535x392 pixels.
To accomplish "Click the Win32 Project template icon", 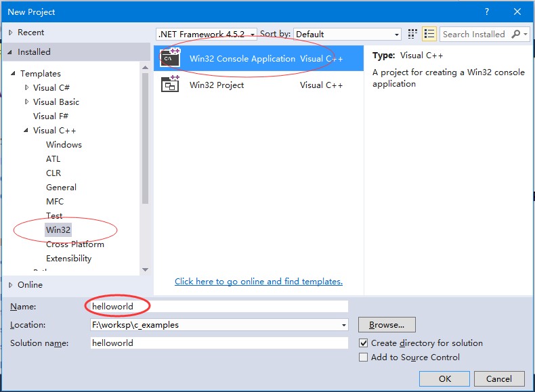I will (170, 85).
